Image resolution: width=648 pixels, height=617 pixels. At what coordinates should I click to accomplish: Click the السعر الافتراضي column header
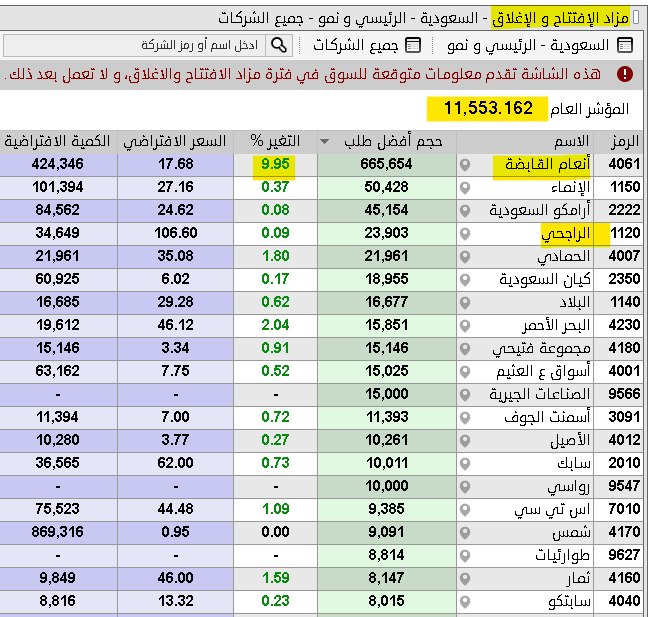(x=175, y=142)
